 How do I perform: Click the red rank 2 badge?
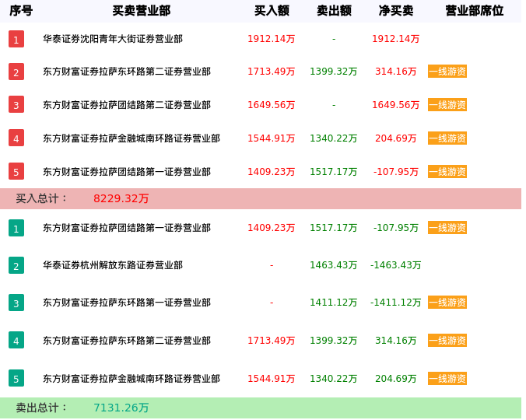tap(16, 72)
